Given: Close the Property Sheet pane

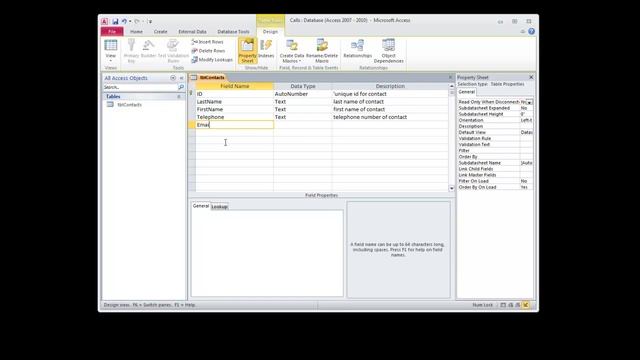Looking at the screenshot, I should point(531,77).
